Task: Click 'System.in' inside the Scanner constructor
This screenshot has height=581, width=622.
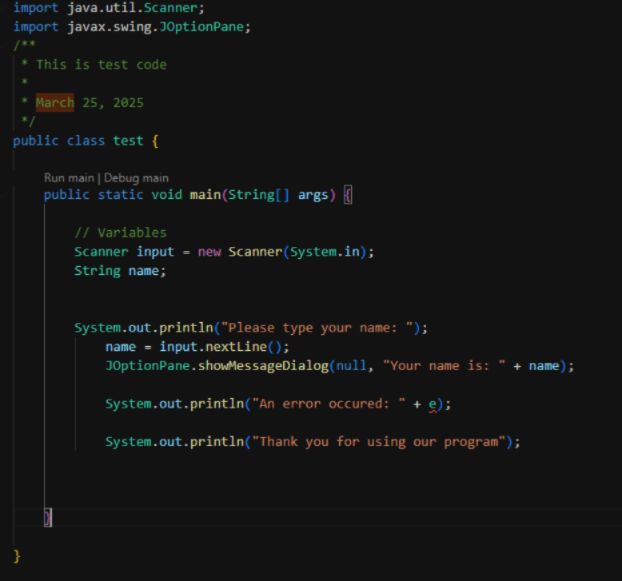Action: coord(325,252)
